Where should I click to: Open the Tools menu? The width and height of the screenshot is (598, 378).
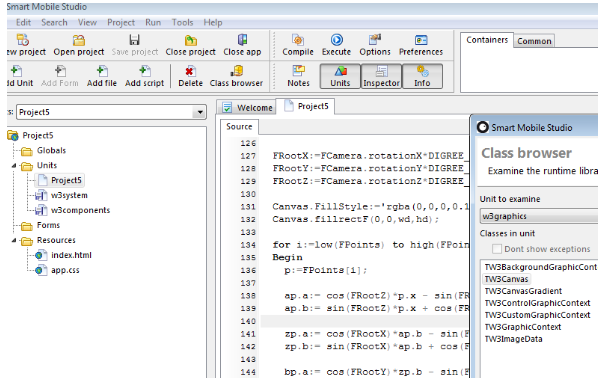coord(182,23)
